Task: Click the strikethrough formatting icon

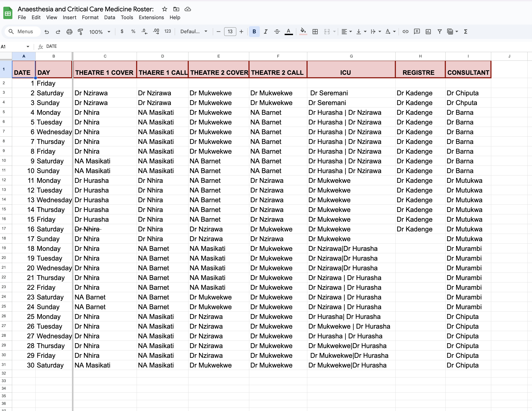Action: [277, 32]
